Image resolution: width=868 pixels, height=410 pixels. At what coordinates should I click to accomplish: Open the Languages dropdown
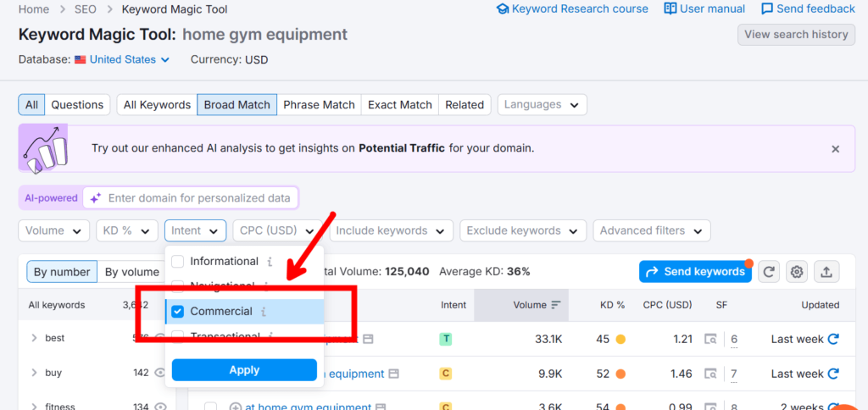tap(542, 104)
